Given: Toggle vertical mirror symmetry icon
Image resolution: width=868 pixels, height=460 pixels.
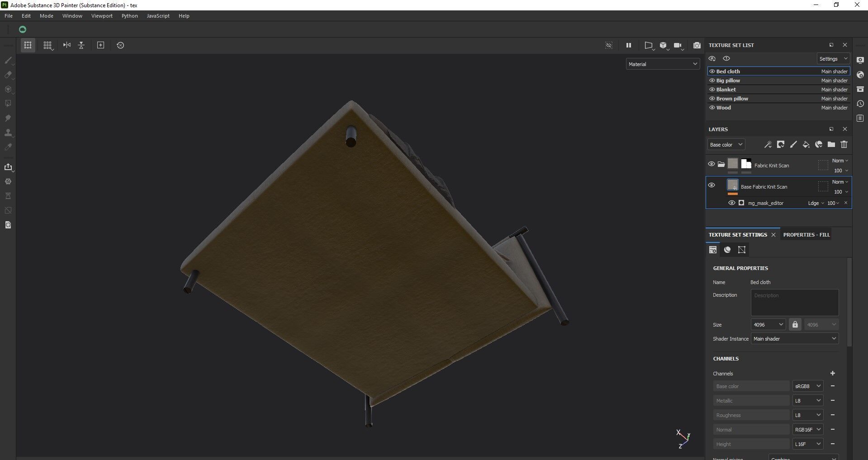Looking at the screenshot, I should (x=81, y=45).
